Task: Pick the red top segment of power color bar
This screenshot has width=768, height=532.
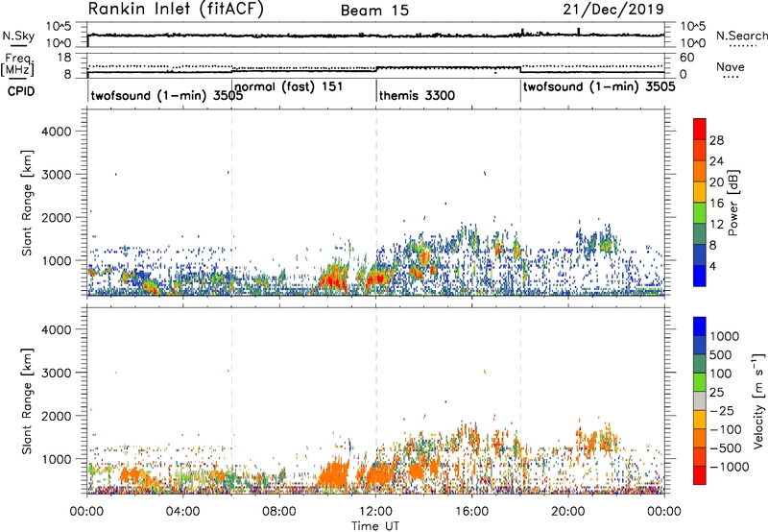Action: (x=700, y=129)
